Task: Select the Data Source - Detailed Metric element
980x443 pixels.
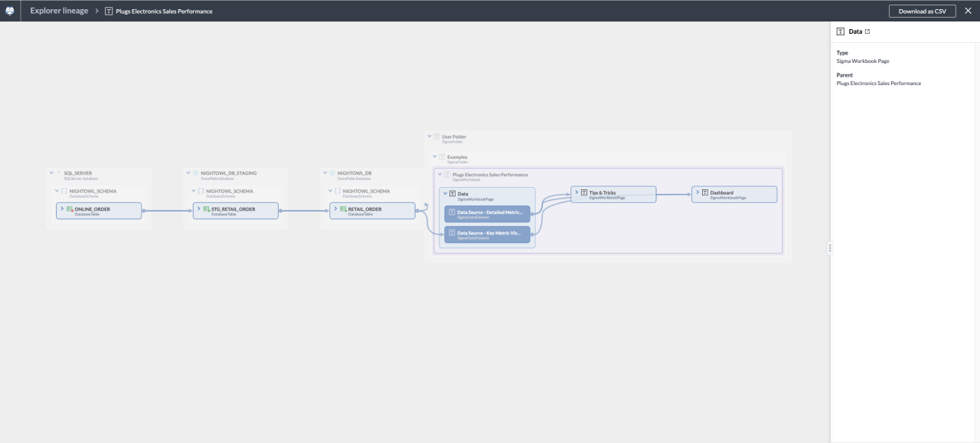Action: click(487, 214)
